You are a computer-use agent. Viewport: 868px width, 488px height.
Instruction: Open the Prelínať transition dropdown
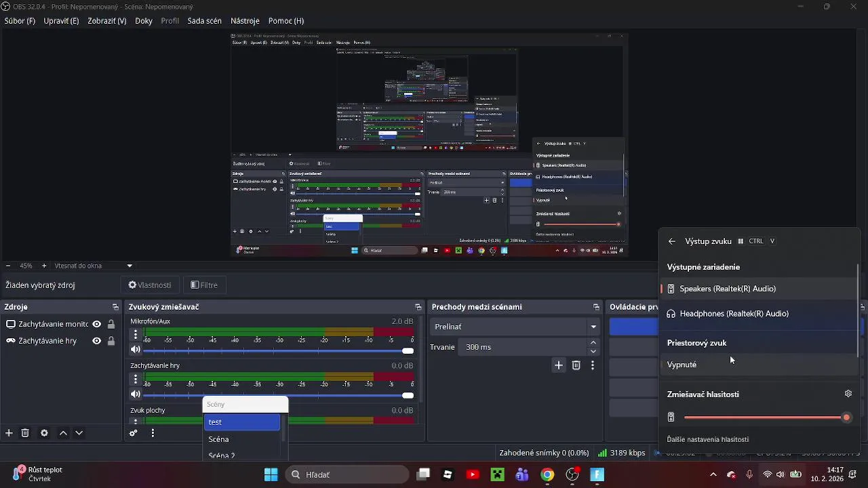516,327
